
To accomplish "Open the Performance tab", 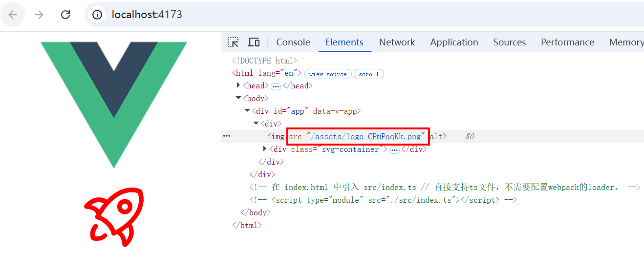I will [x=567, y=42].
